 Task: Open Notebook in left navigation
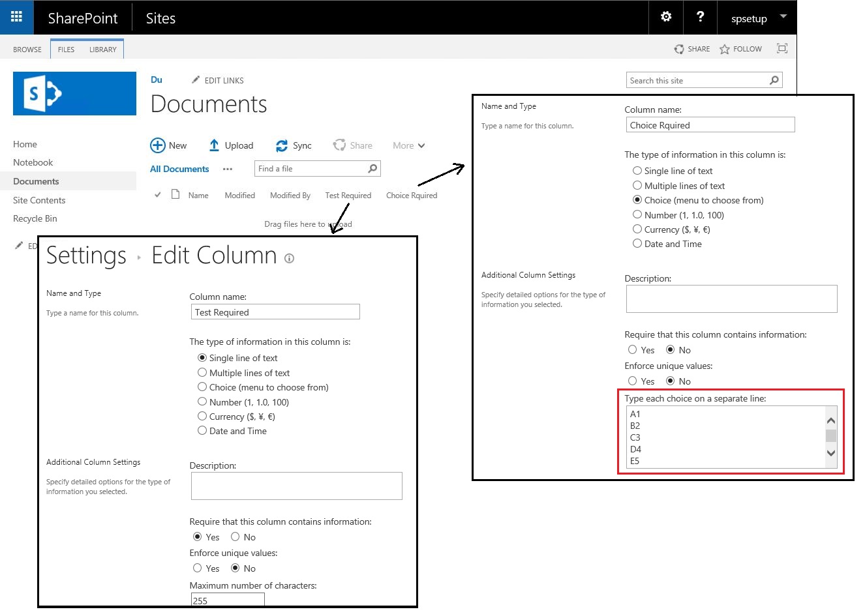(x=33, y=162)
